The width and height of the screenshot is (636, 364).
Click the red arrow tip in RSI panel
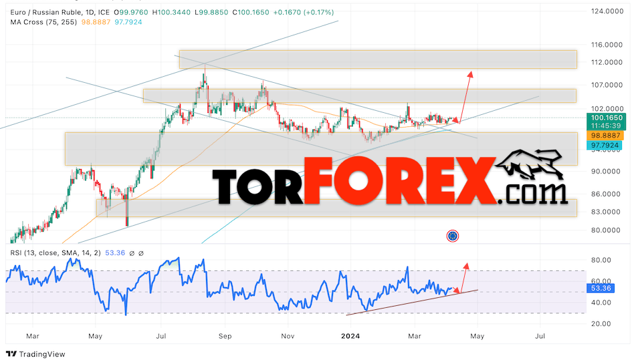[466, 265]
